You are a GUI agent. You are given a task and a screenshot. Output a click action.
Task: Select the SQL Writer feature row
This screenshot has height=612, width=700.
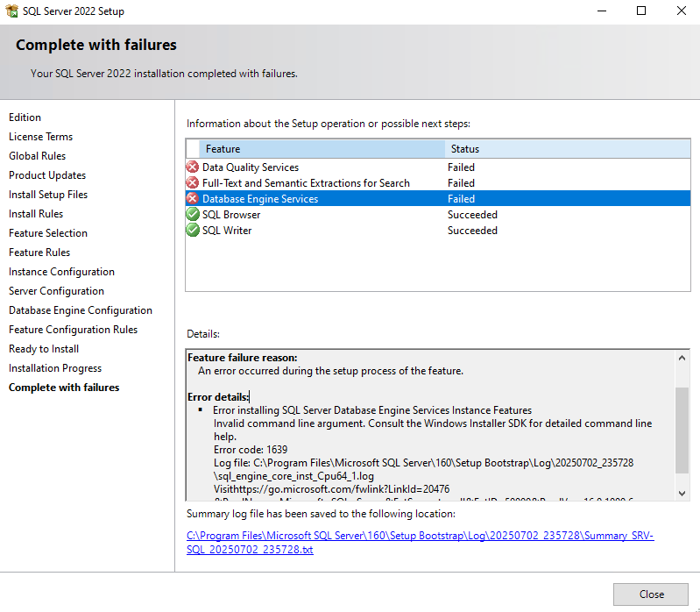click(x=438, y=230)
